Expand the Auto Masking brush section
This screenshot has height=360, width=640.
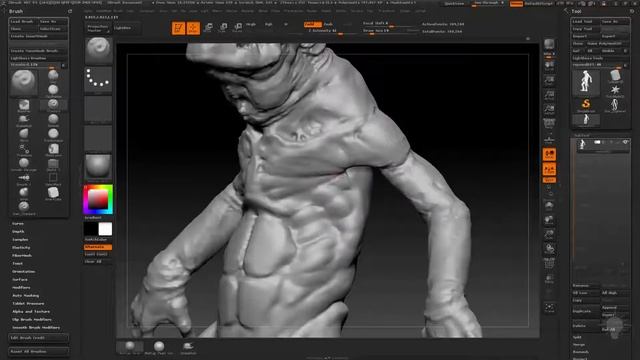click(x=26, y=296)
